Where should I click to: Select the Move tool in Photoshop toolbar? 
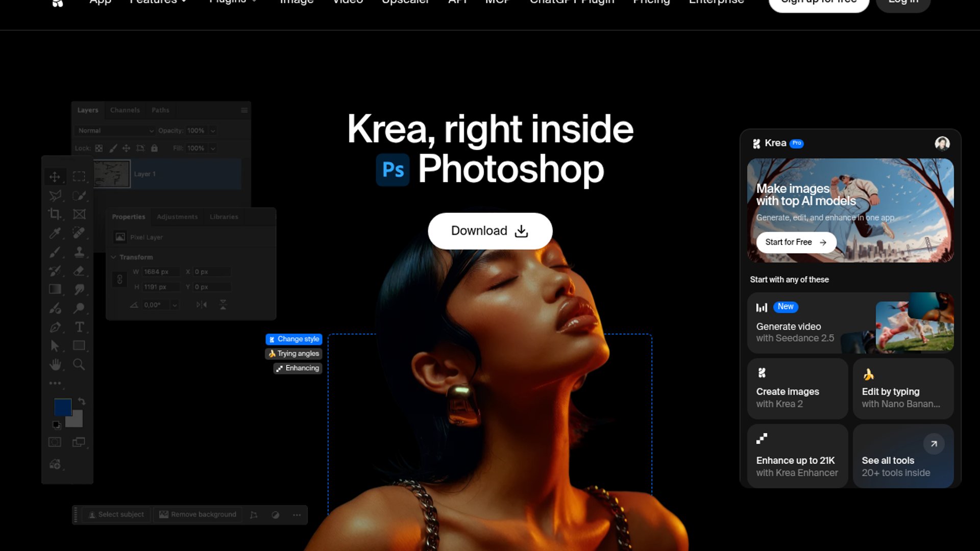coord(55,177)
